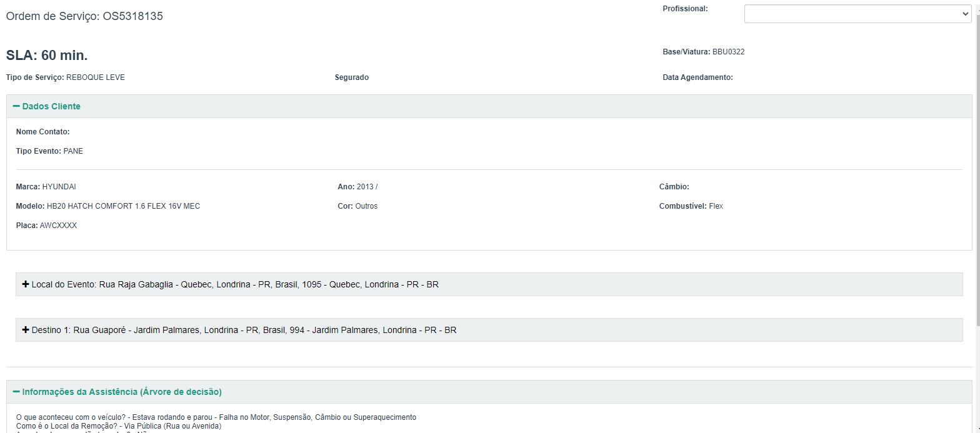Collapse Informações da Assistência (Árvore de decisão)
980x433 pixels.
(x=122, y=392)
